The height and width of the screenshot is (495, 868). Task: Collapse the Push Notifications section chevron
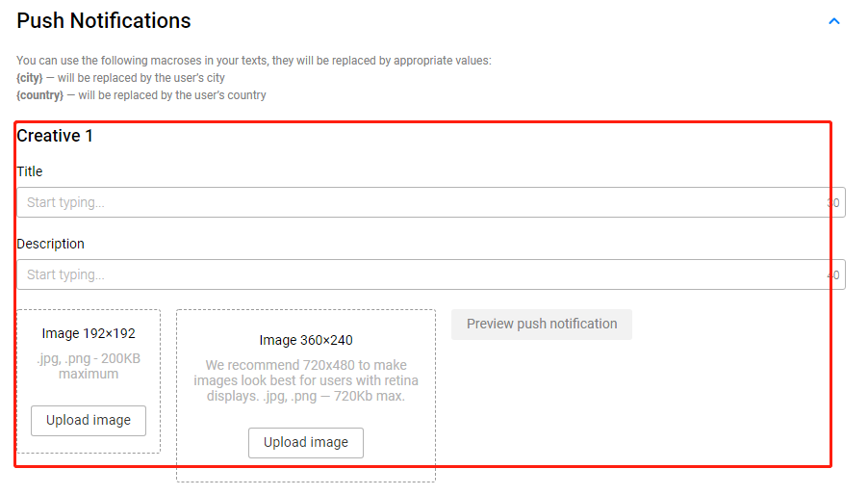pos(834,21)
